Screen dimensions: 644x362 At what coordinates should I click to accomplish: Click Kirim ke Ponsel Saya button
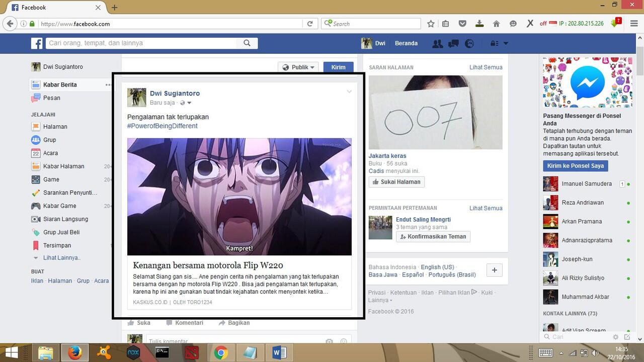tap(576, 166)
